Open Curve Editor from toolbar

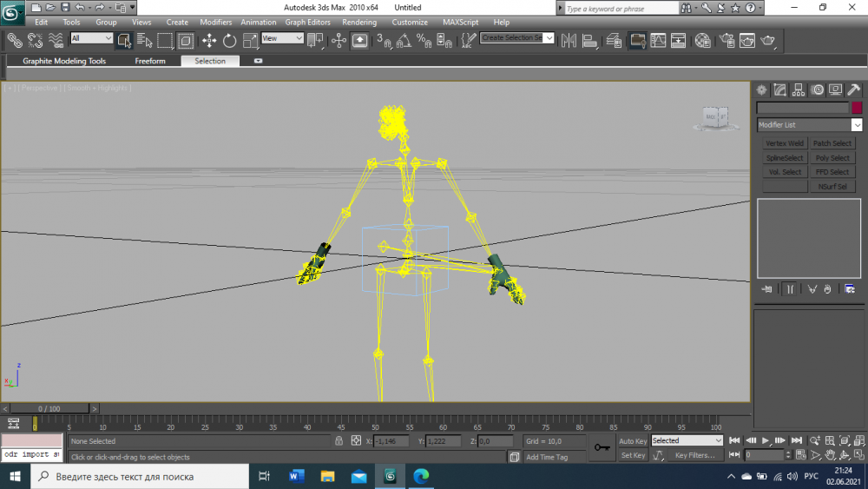tap(659, 40)
